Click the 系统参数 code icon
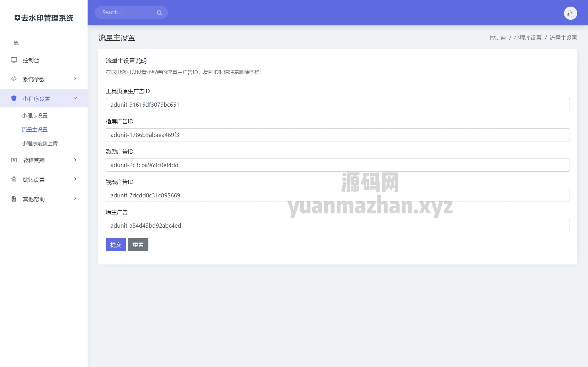This screenshot has height=367, width=588. point(14,79)
